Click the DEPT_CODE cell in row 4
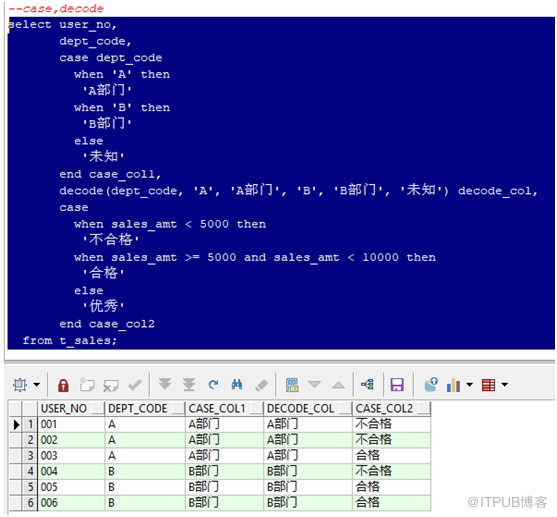This screenshot has width=557, height=517. click(145, 471)
